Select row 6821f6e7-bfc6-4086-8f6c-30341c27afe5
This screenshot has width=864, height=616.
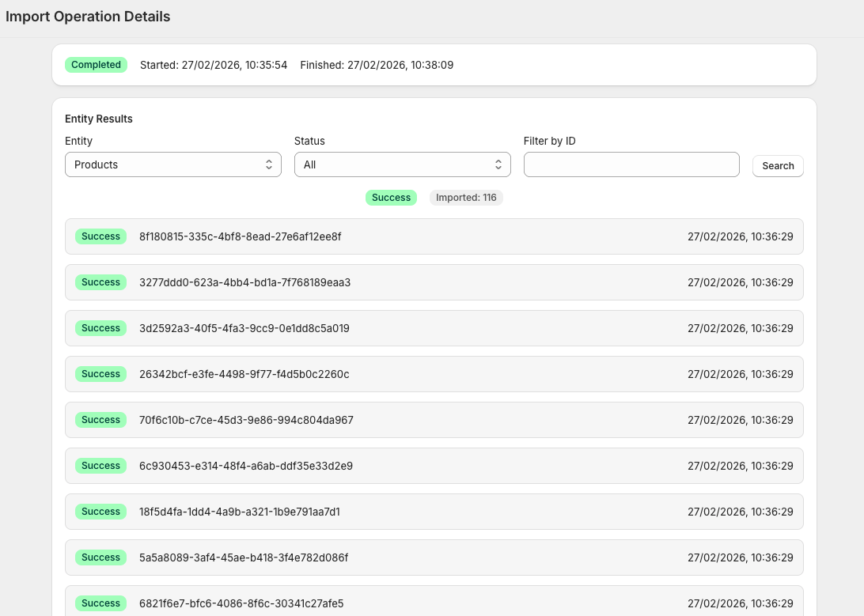pos(434,601)
